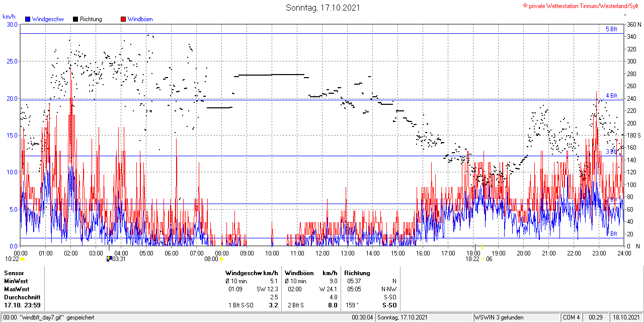644x323 pixels.
Task: Click the W 24.1 max gust value
Action: coord(328,289)
